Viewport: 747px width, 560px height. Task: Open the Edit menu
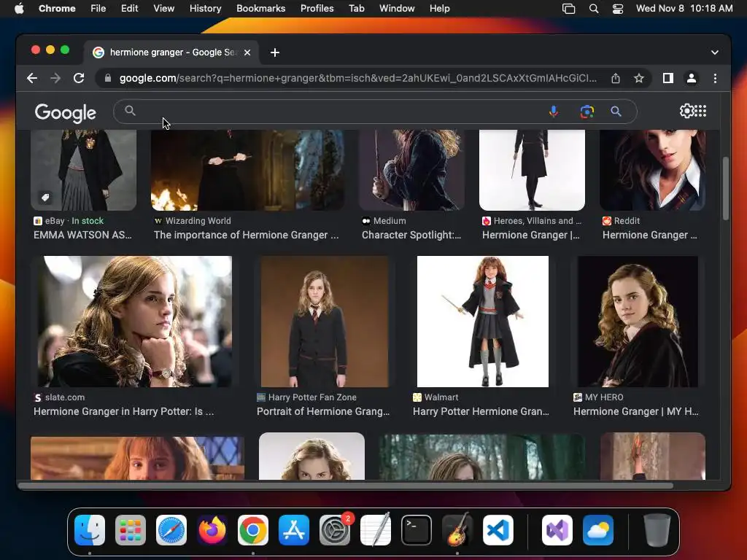129,8
